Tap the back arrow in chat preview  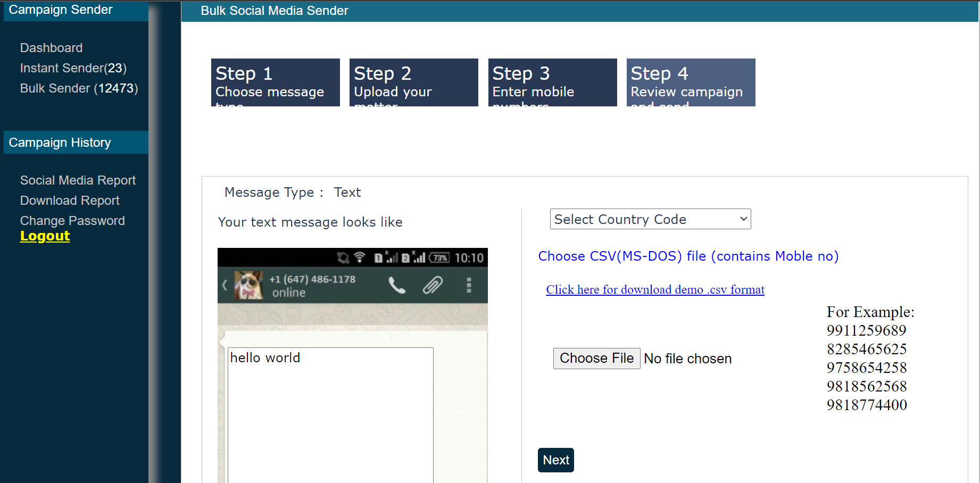click(225, 285)
